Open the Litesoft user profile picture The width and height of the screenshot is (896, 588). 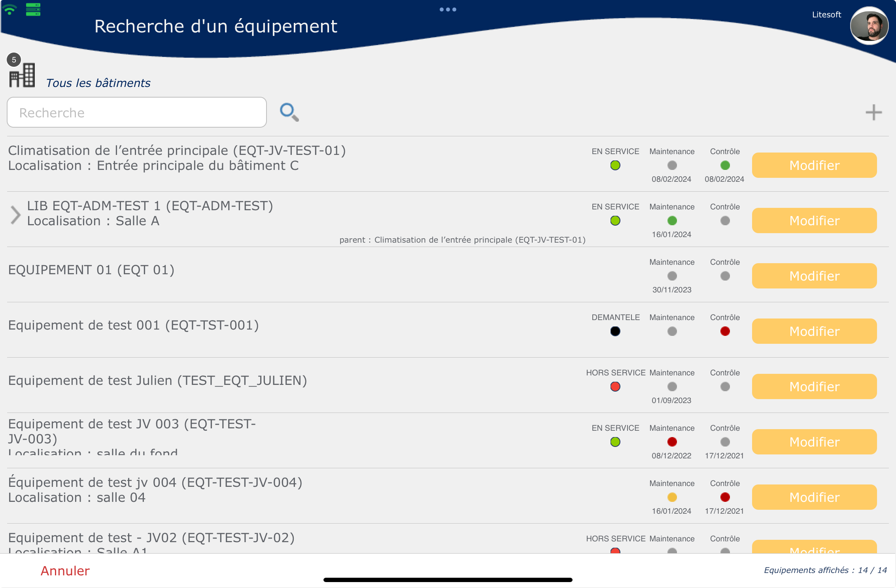pos(869,26)
